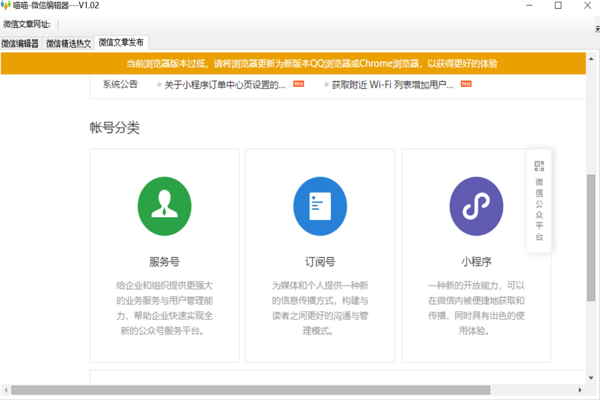This screenshot has height=400, width=600.
Task: Click the NEW badge beside the 小程序订单中心 announcement
Action: pos(298,85)
